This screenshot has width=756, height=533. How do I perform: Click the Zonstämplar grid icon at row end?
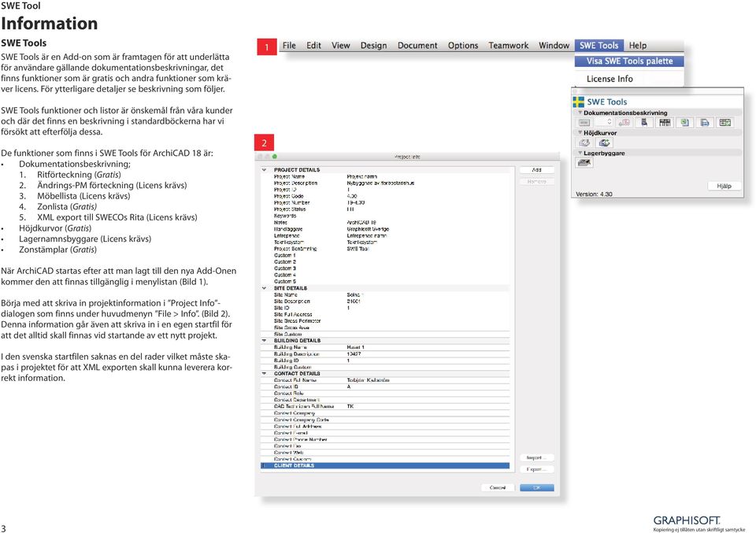pos(725,122)
